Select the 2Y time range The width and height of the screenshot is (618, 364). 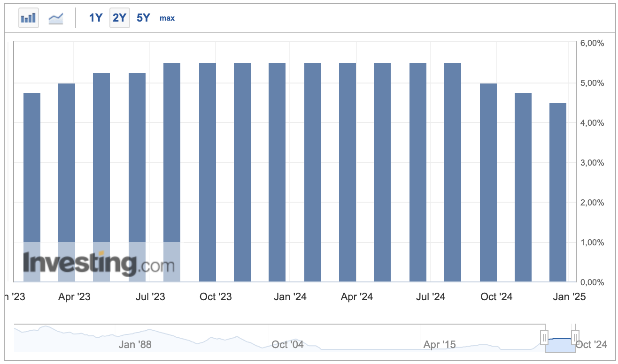click(x=120, y=18)
